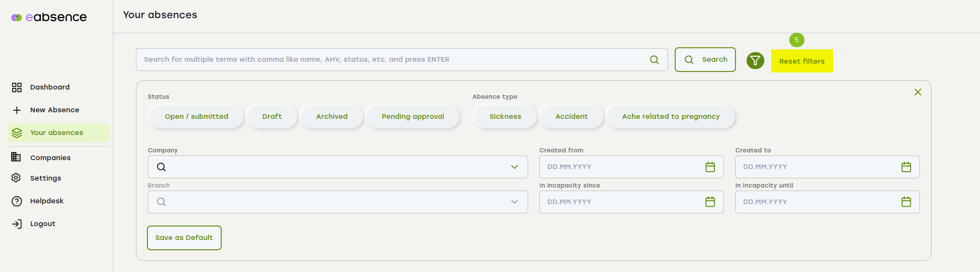The width and height of the screenshot is (980, 272).
Task: Click the Created to date field
Action: (827, 167)
